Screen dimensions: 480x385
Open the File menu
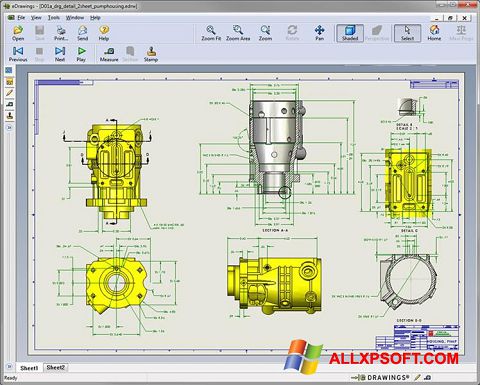[21, 18]
